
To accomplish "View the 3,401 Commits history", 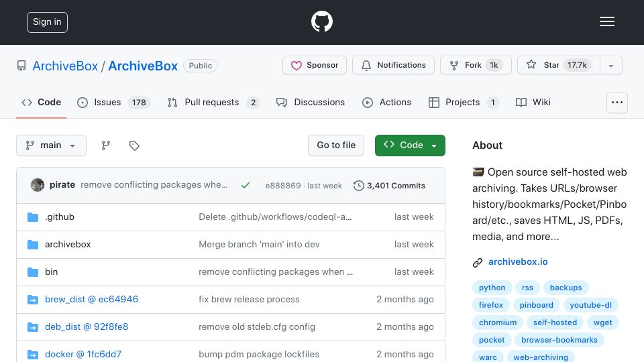I will coord(389,186).
